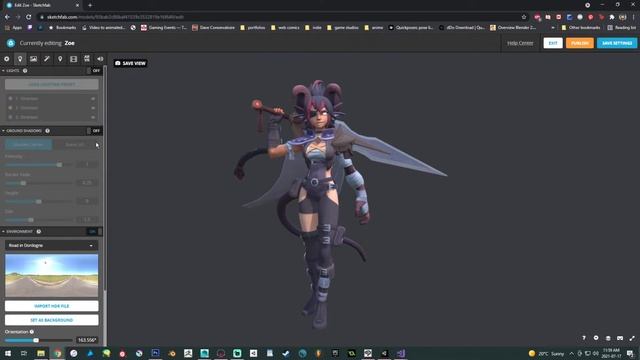Image resolution: width=640 pixels, height=360 pixels.
Task: Open the model inspector layers icon
Action: click(x=608, y=338)
